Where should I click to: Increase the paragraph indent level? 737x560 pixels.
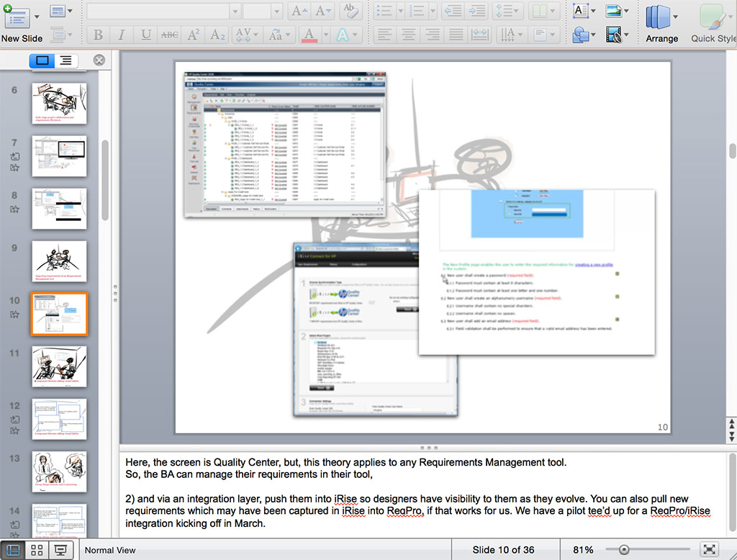coord(477,11)
